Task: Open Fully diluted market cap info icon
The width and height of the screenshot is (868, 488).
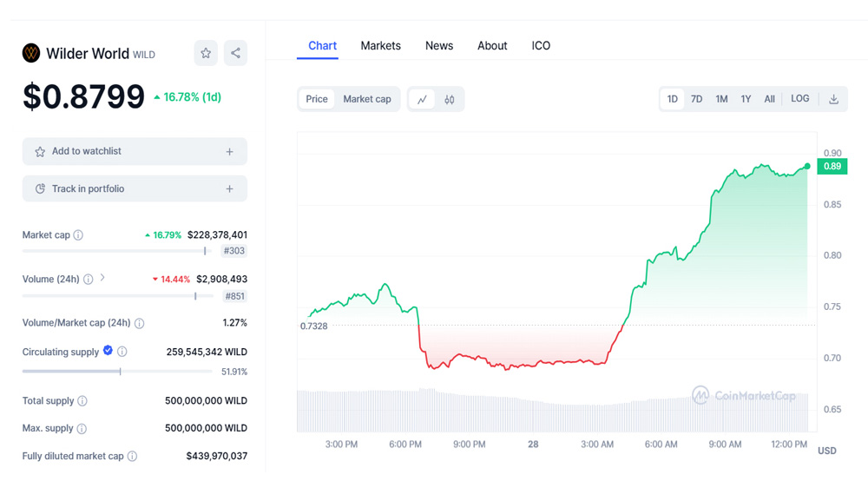Action: (132, 456)
